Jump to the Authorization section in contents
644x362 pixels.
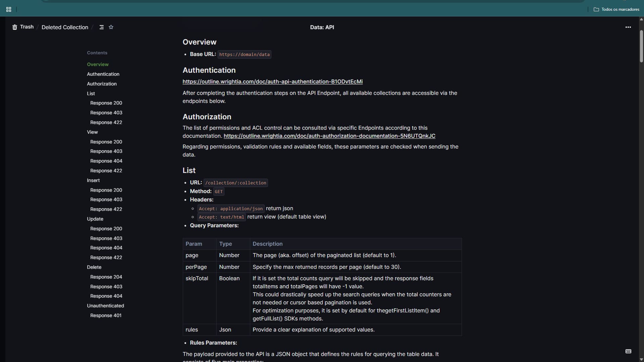[102, 84]
